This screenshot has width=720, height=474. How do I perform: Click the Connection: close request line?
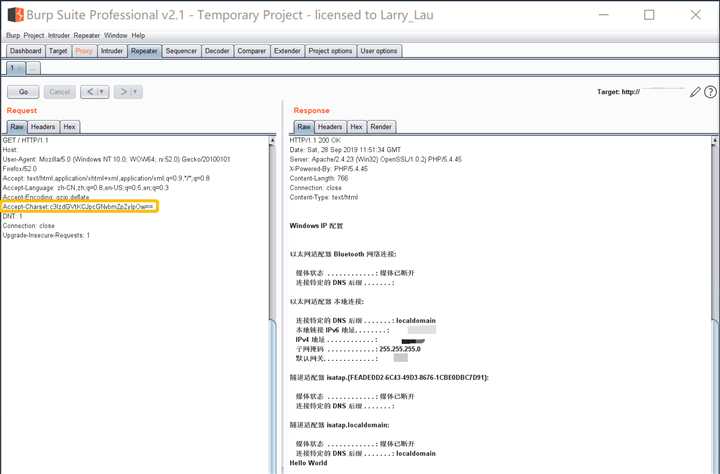click(28, 226)
